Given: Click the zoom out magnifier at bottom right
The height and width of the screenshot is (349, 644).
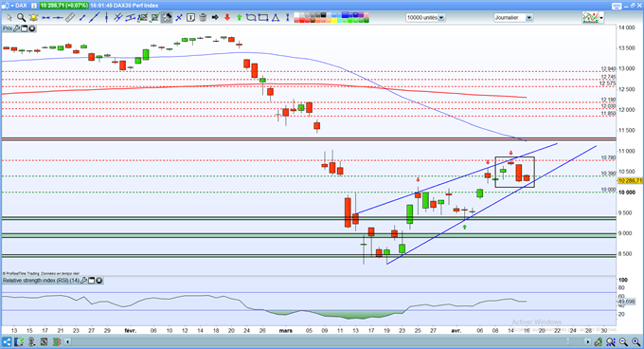Looking at the screenshot, I should coord(623,342).
